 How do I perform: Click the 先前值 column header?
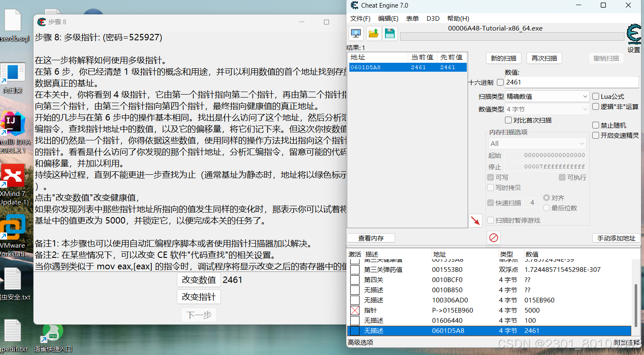451,57
